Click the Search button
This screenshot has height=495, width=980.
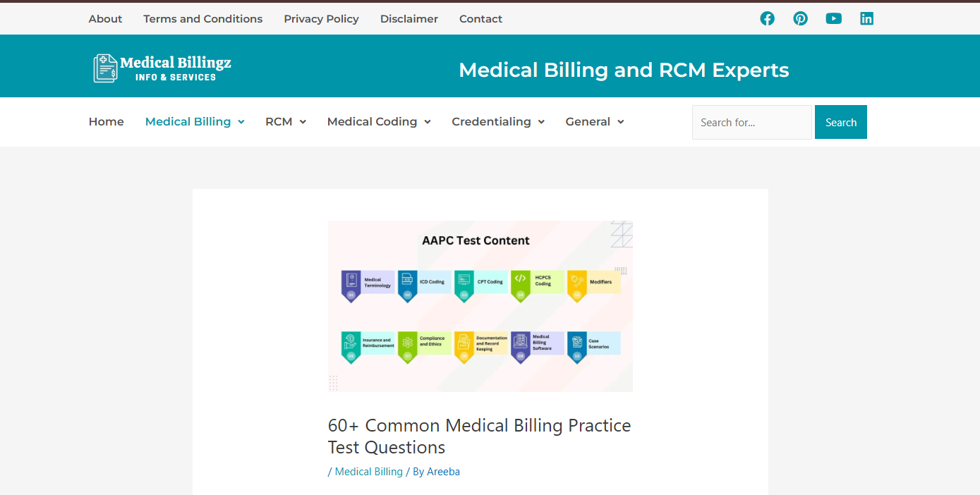pyautogui.click(x=841, y=122)
